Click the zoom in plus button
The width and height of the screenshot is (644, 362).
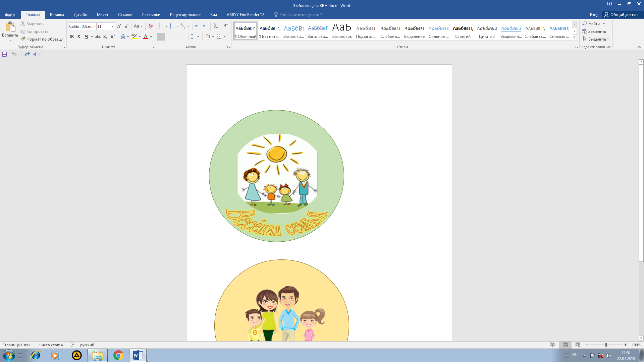(626, 345)
